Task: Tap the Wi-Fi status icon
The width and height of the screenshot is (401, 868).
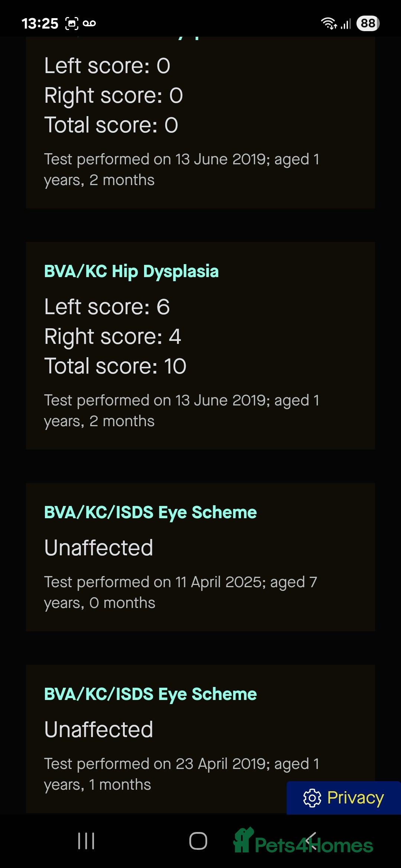Action: tap(329, 23)
